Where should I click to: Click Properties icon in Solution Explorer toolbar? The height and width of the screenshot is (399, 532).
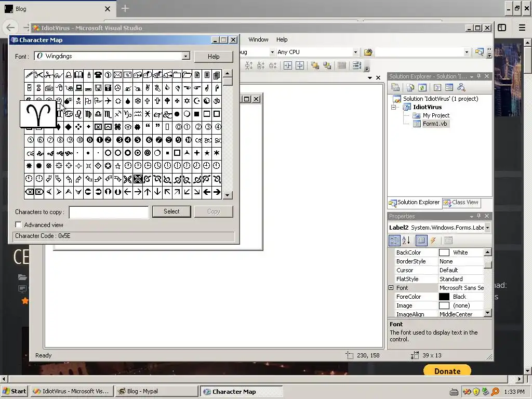[x=395, y=87]
